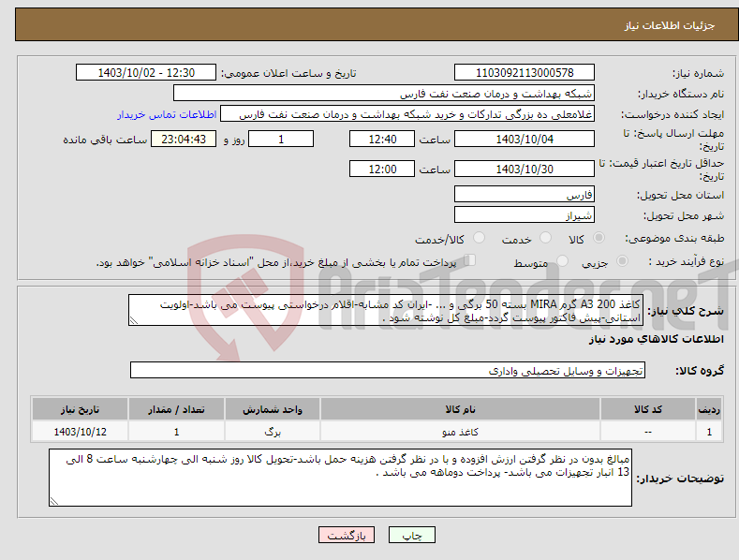
Task: Click the resize handle of description textarea
Action: click(x=134, y=320)
